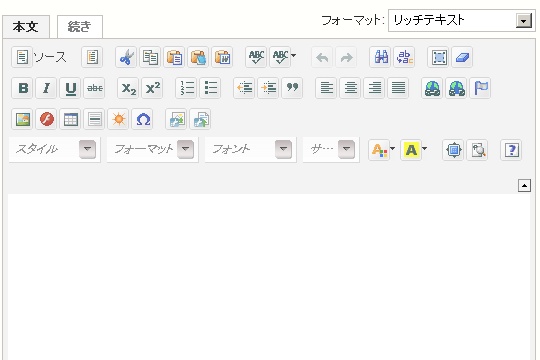
Task: Click the Undo arrow
Action: point(322,57)
